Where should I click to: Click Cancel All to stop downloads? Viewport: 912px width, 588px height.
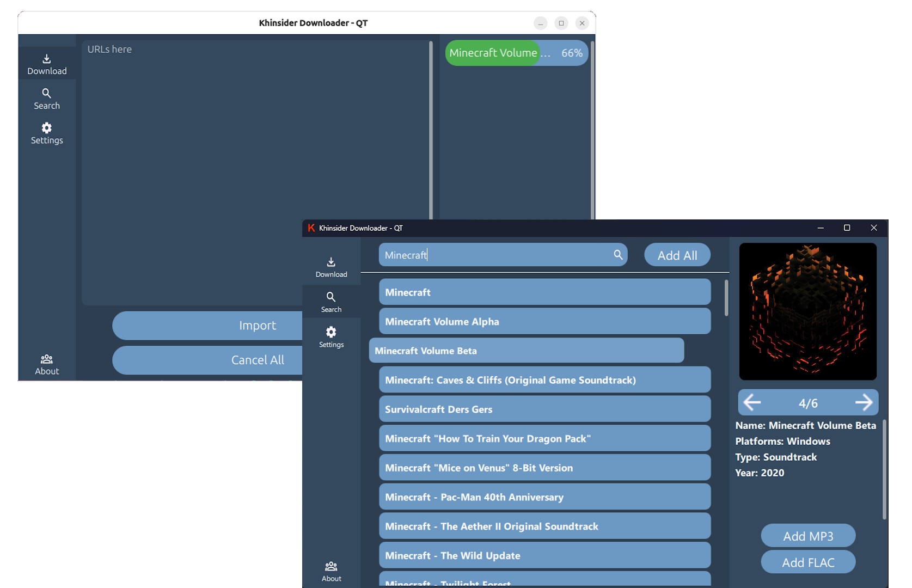(x=258, y=360)
